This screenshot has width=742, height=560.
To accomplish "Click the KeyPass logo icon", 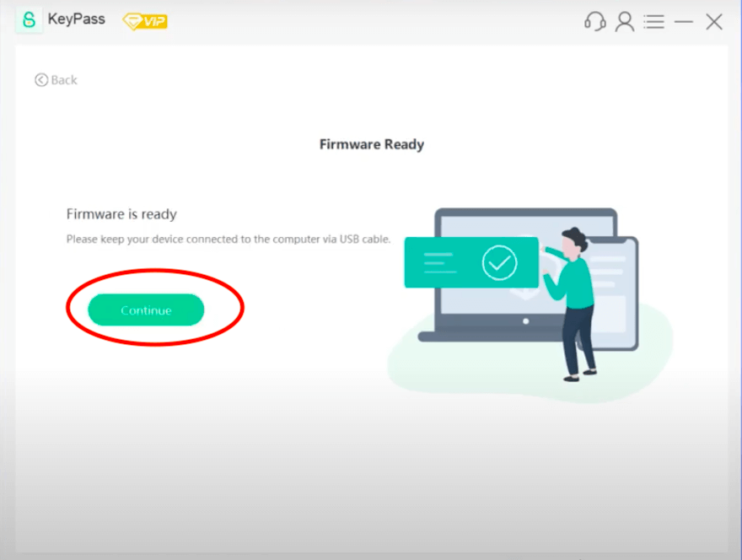I will (x=29, y=20).
